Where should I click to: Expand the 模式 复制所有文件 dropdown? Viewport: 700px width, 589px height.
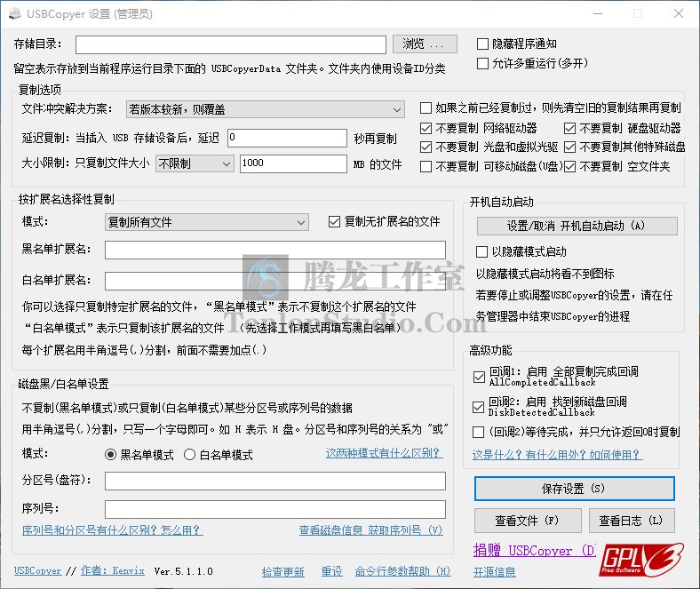coord(207,222)
